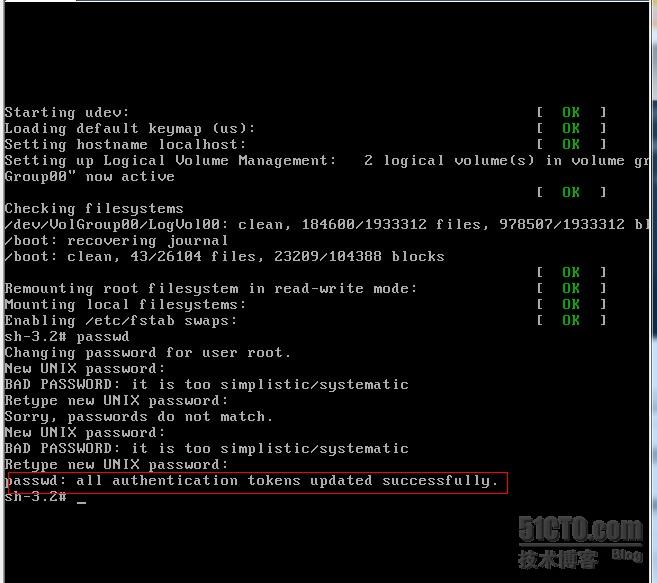Click the Blog label in the watermark

click(627, 555)
